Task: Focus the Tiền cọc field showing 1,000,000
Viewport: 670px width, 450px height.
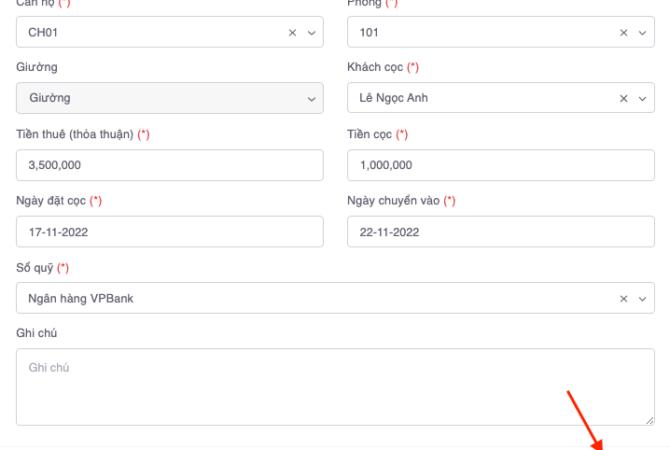Action: (x=500, y=165)
